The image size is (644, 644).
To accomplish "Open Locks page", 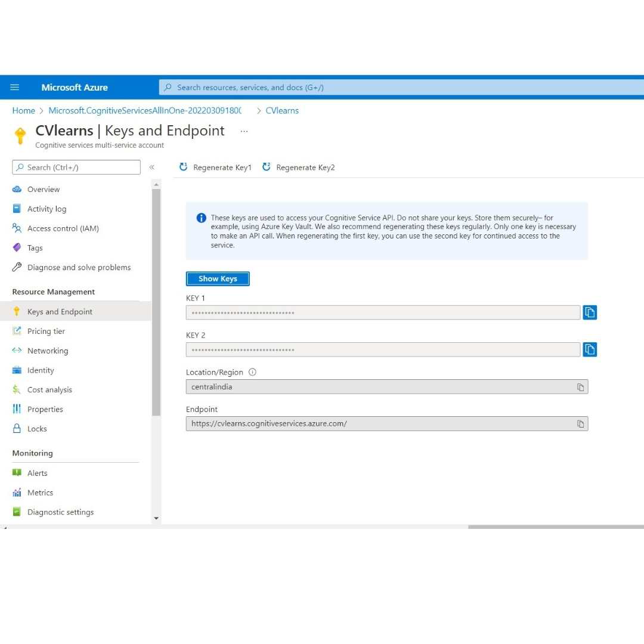I will tap(37, 429).
